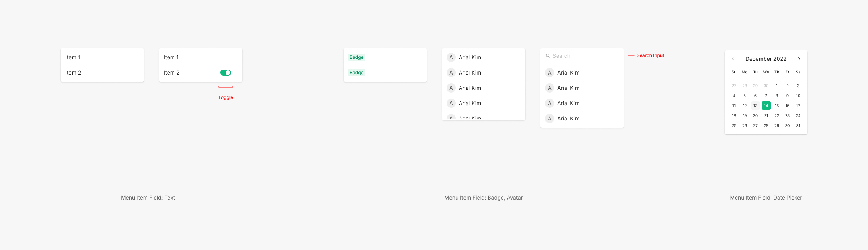Choose Item 1 in the menu with the toggle
868x250 pixels.
point(171,57)
